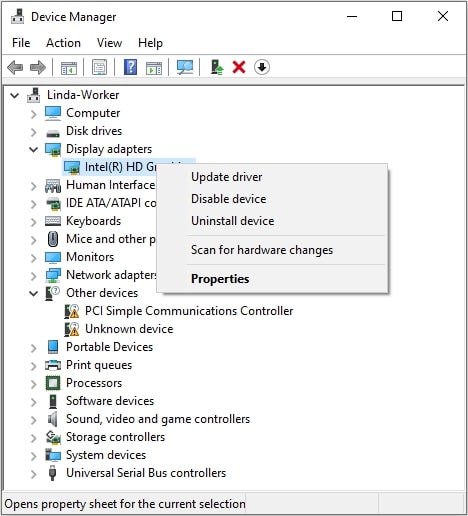The height and width of the screenshot is (516, 468).
Task: Select Disable device in context menu
Action: pyautogui.click(x=229, y=199)
